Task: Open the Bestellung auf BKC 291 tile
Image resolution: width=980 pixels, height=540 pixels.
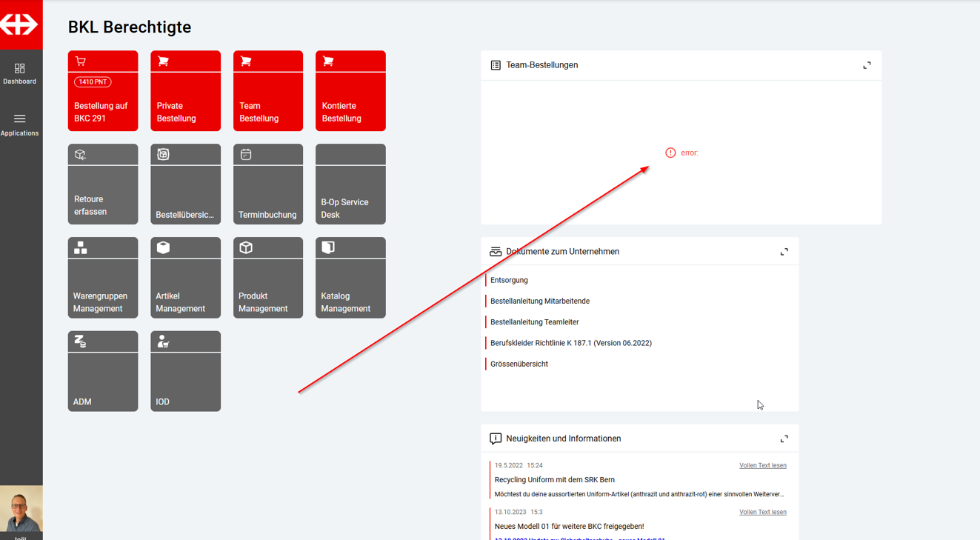Action: [x=103, y=91]
